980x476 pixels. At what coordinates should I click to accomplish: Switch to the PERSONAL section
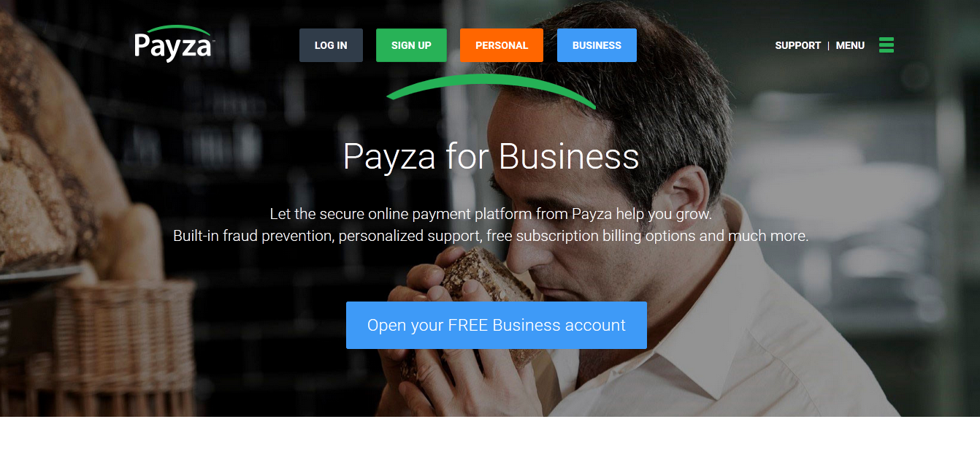click(x=502, y=45)
